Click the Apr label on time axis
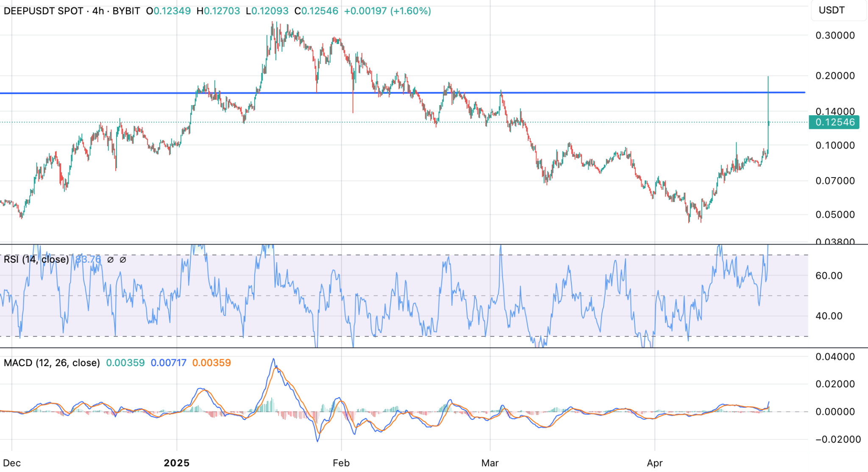 point(655,463)
